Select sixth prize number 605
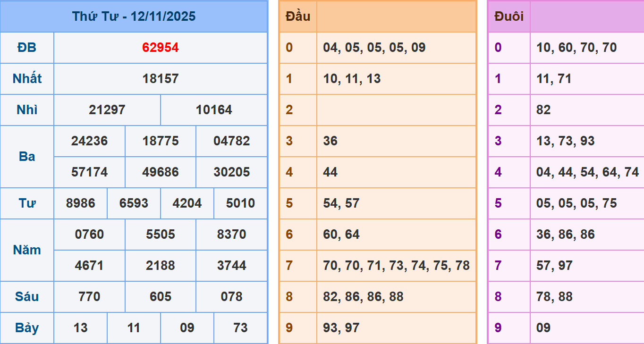The width and height of the screenshot is (644, 344). (x=161, y=297)
